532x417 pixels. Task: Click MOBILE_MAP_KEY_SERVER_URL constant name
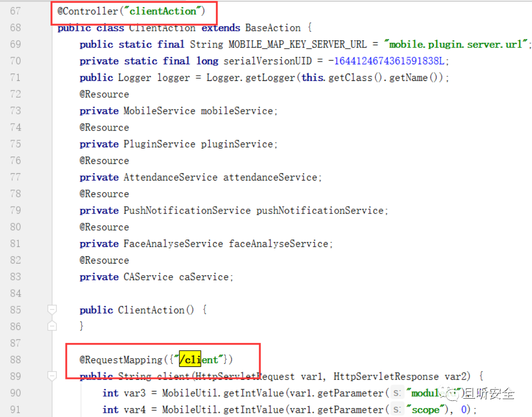point(297,44)
